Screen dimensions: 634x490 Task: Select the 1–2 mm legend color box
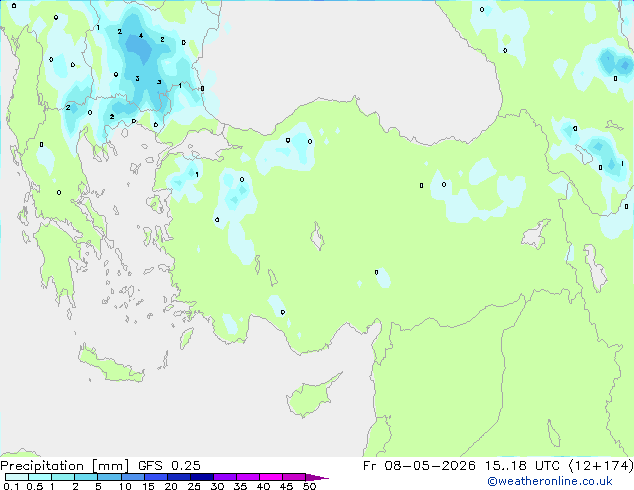click(x=63, y=477)
